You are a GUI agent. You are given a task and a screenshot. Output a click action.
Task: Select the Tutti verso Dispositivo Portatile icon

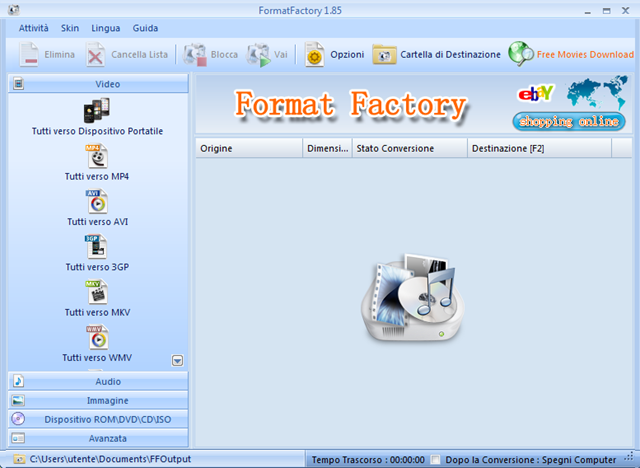coord(97,110)
